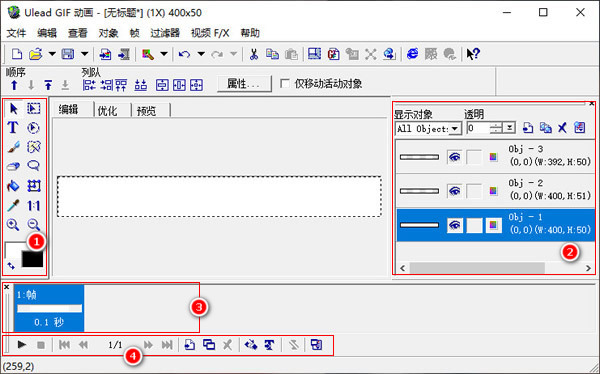Click the context Help arrow icon
The image size is (600, 374).
(473, 54)
